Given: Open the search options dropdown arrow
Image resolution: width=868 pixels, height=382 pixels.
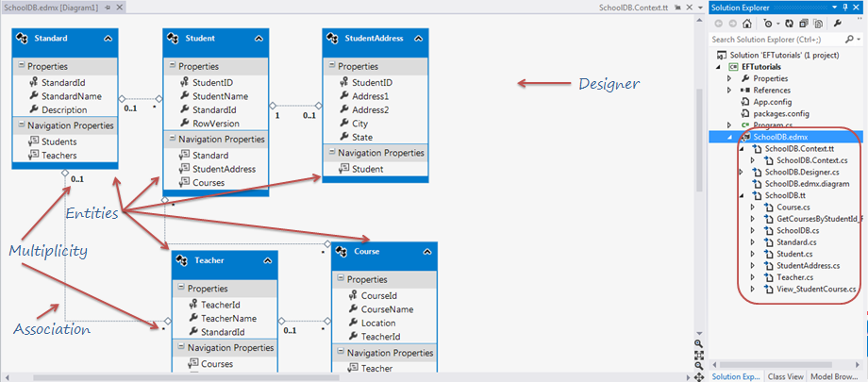Looking at the screenshot, I should (x=857, y=40).
